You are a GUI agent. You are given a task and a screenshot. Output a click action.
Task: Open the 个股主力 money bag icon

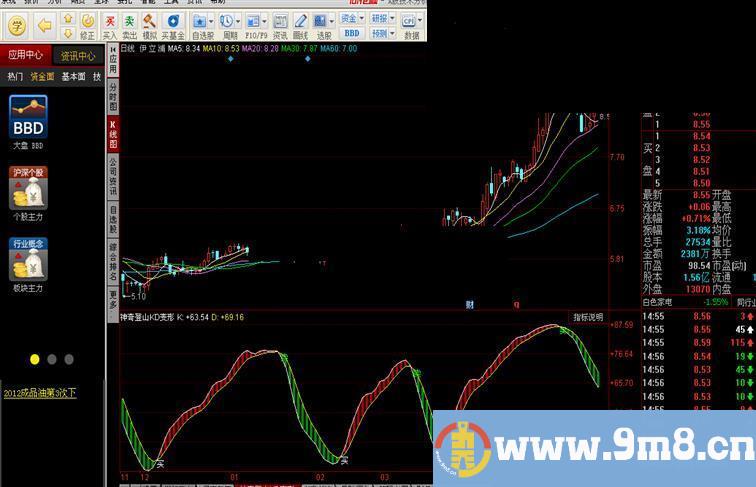coord(28,190)
